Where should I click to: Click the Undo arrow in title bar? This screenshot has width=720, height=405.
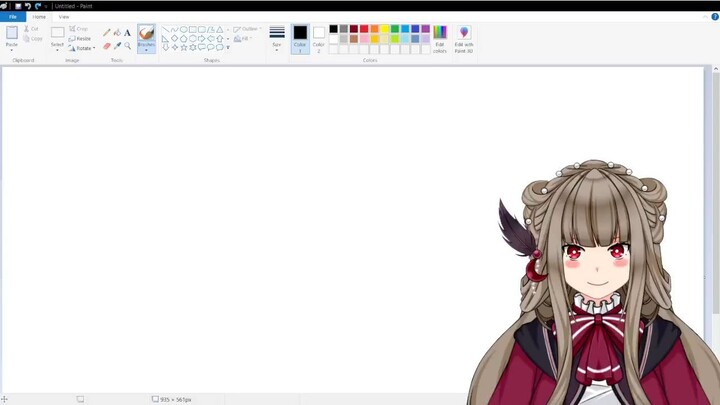pyautogui.click(x=28, y=6)
